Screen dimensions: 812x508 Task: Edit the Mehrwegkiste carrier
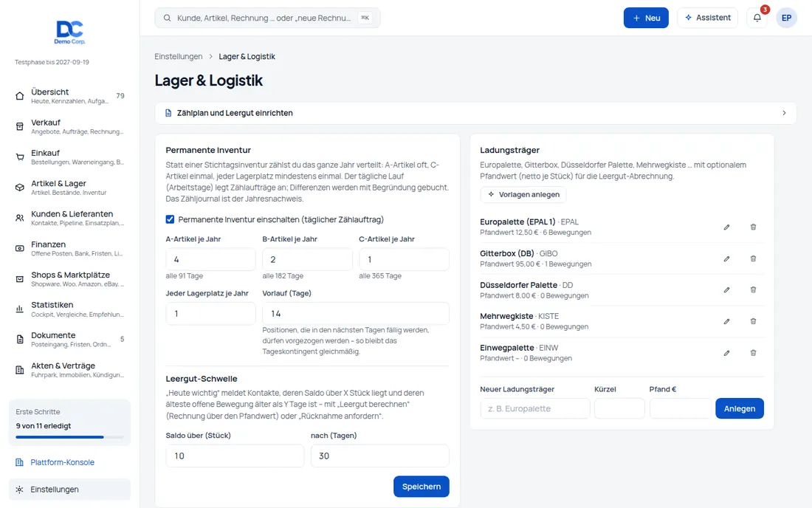(726, 322)
